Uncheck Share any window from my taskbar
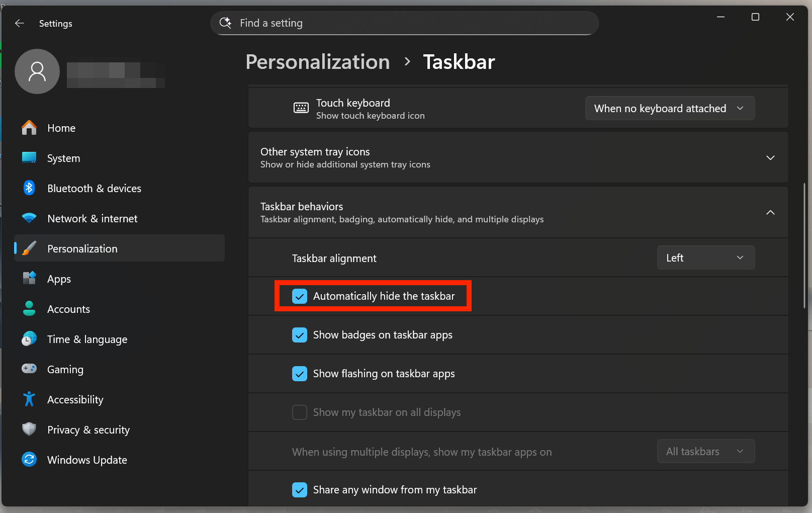Image resolution: width=812 pixels, height=513 pixels. click(300, 490)
